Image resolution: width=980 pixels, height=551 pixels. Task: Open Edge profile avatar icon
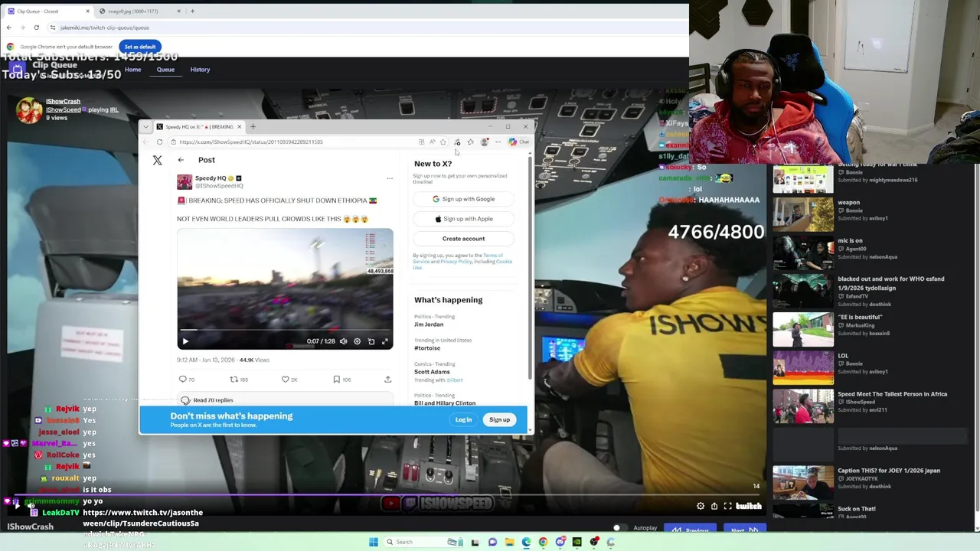[484, 142]
